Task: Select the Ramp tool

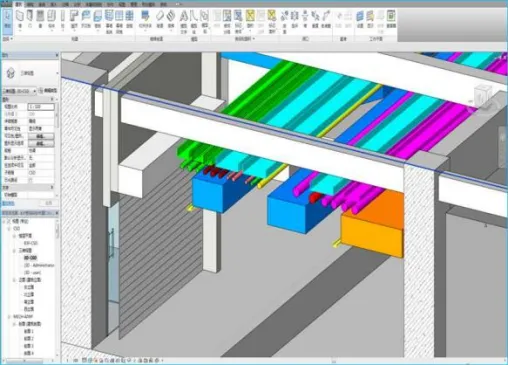Action: (160, 19)
